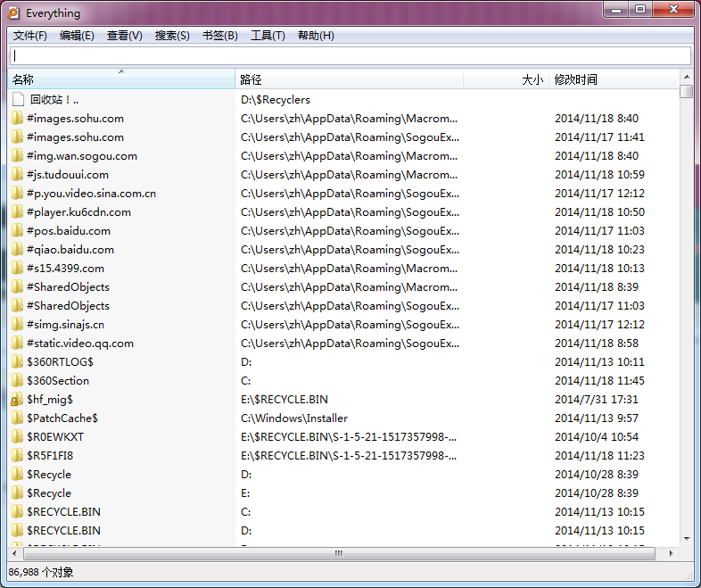Click folder icon of #qiao.baidu.com
Screen dimensions: 701x588
click(17, 250)
